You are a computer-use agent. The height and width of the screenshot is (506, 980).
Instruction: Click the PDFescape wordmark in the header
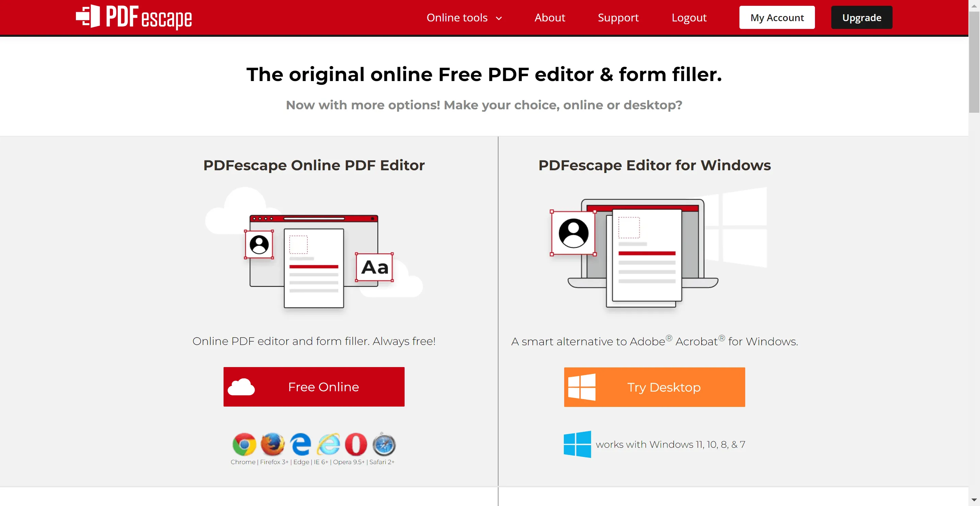click(149, 17)
